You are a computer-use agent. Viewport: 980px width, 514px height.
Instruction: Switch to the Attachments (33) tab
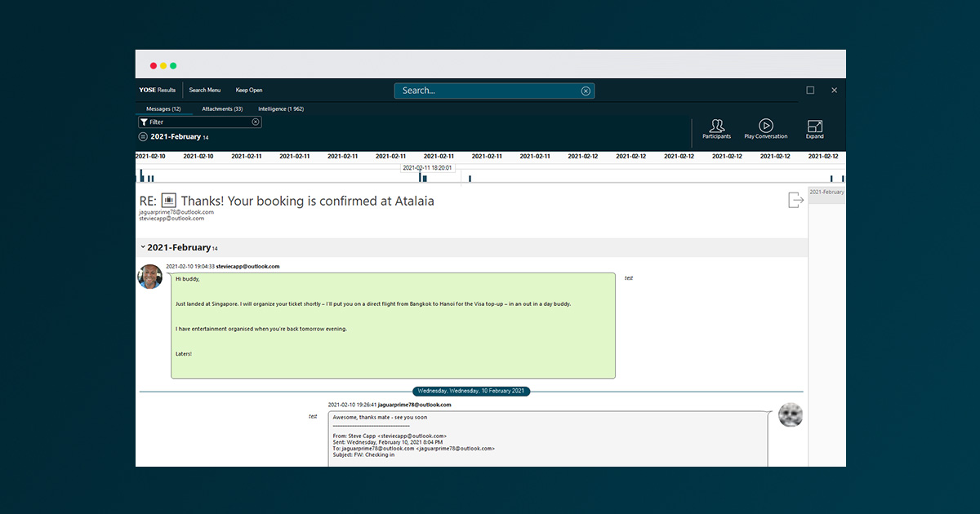click(222, 109)
